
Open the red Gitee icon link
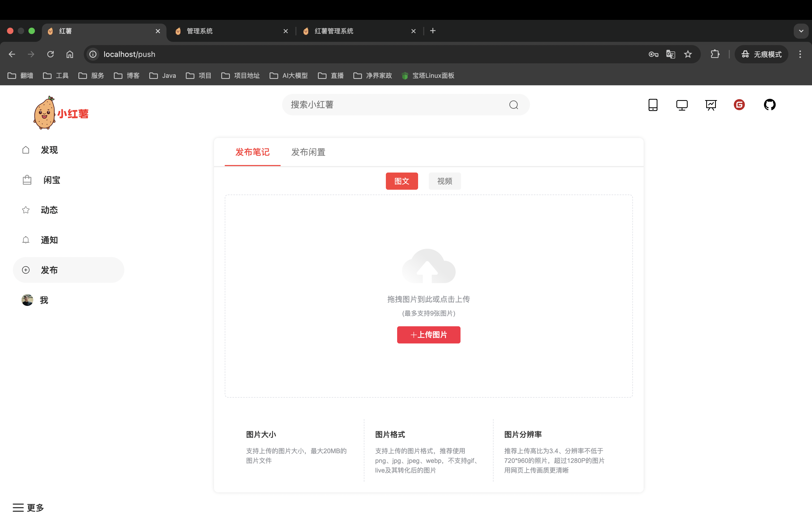tap(739, 105)
